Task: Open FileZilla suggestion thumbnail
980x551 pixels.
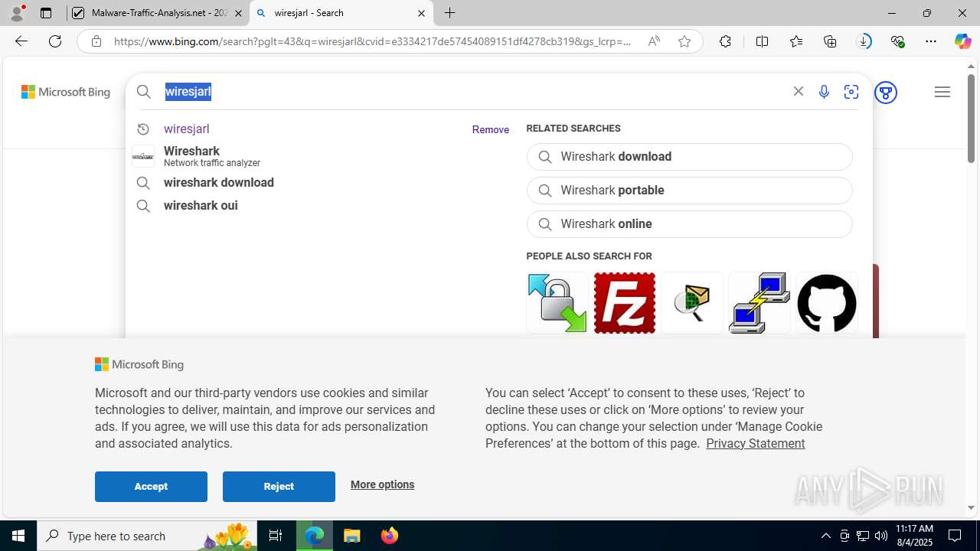Action: (625, 303)
